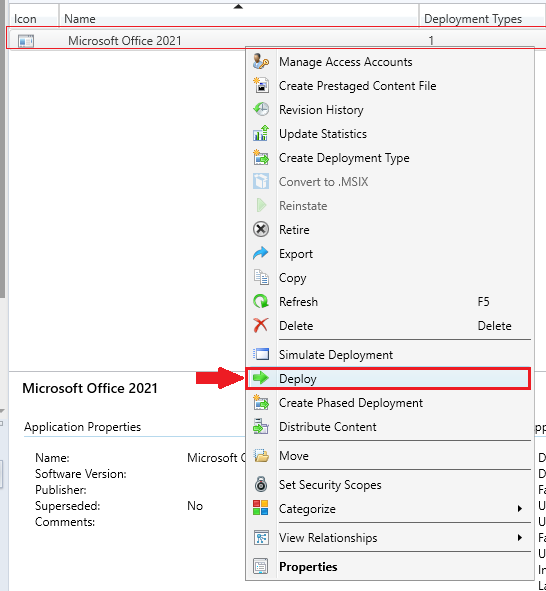This screenshot has height=591, width=546.
Task: Click the Deployment Types value 1
Action: tap(431, 40)
